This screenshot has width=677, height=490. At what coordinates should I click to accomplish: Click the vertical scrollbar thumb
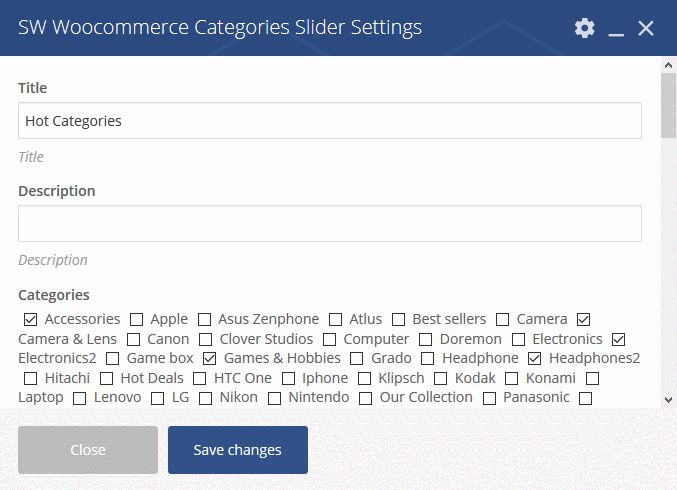coord(668,106)
